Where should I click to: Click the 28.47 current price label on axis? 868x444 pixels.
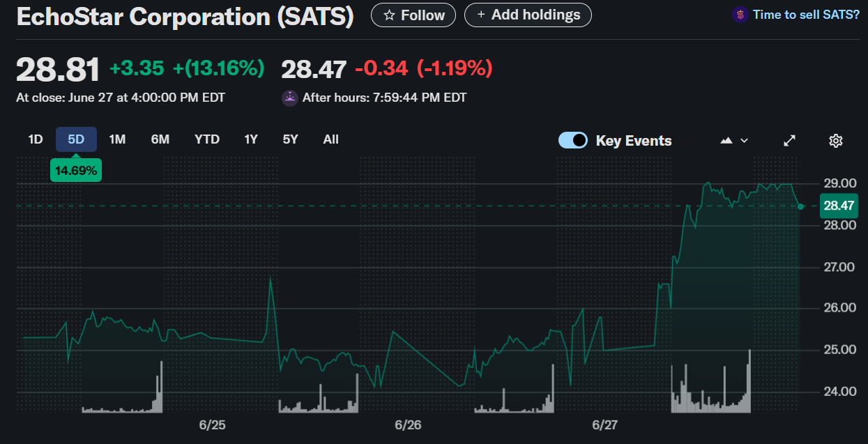click(839, 206)
